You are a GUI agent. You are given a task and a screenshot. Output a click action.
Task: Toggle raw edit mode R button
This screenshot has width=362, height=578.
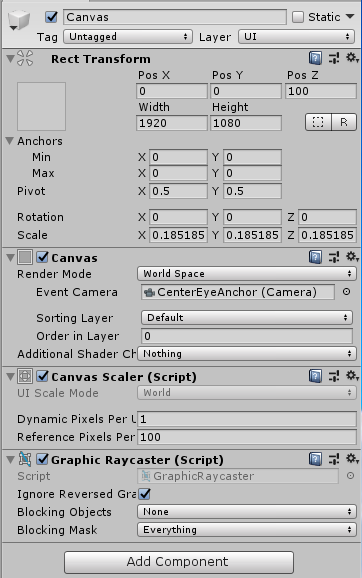coord(344,122)
